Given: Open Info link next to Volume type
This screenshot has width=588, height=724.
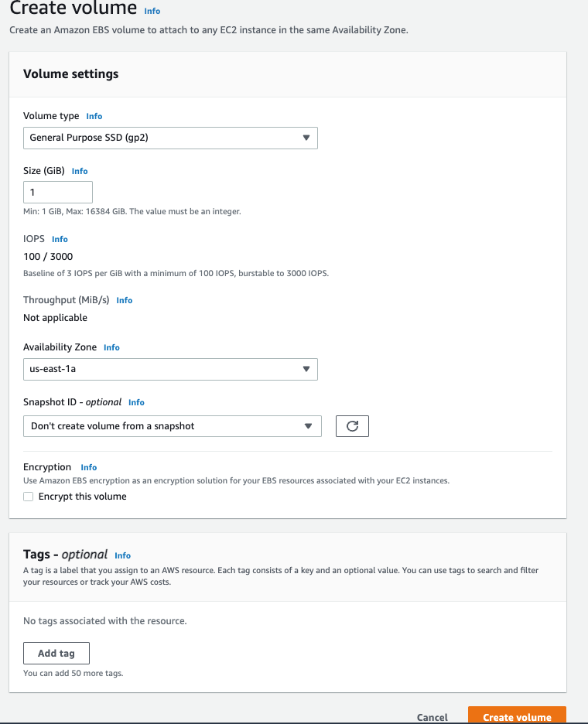Looking at the screenshot, I should point(94,116).
